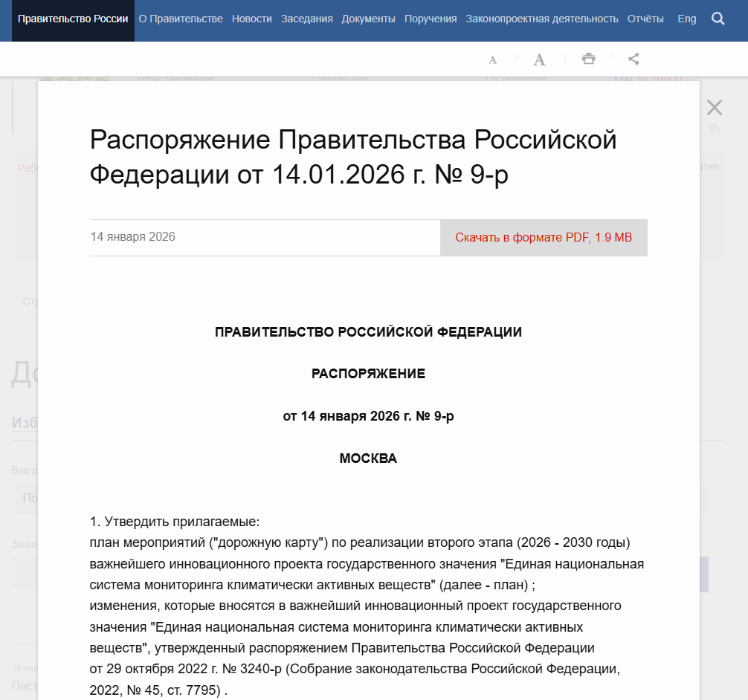Go to Законопроектная деятельность page

[x=542, y=19]
